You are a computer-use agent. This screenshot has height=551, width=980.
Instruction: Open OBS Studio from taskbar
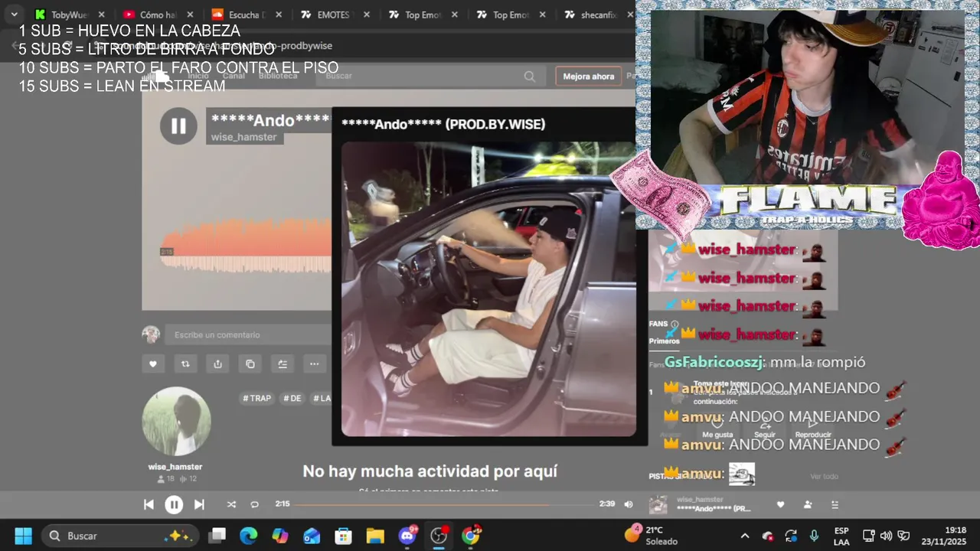pos(439,536)
